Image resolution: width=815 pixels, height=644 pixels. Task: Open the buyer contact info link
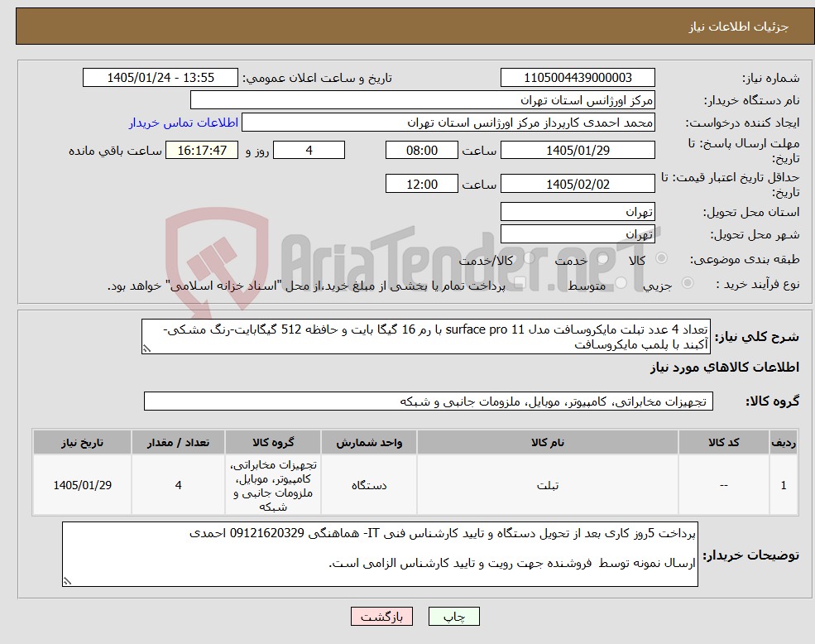tap(184, 123)
